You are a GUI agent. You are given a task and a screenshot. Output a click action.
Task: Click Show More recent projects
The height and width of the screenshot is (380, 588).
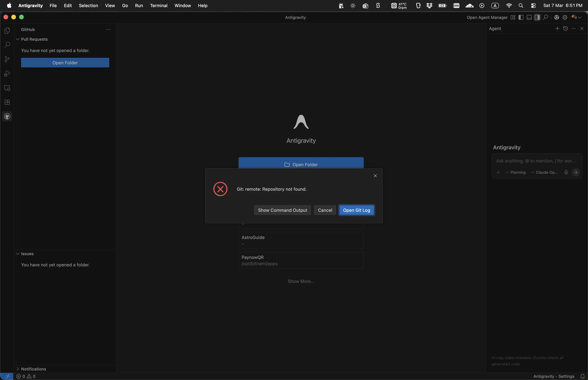pos(301,281)
